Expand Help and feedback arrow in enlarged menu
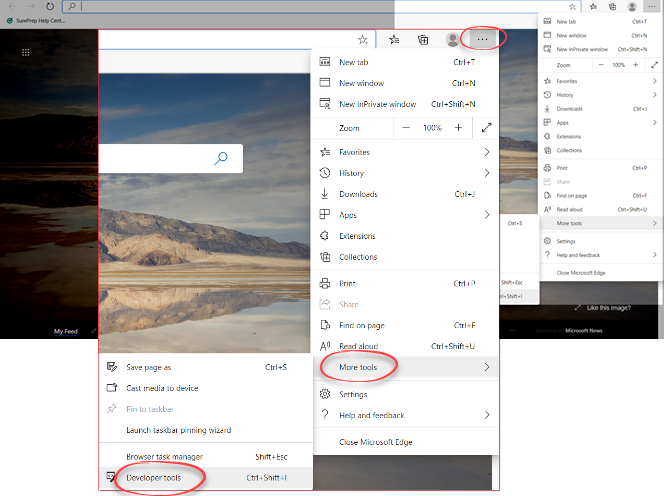The image size is (664, 496). coord(487,415)
